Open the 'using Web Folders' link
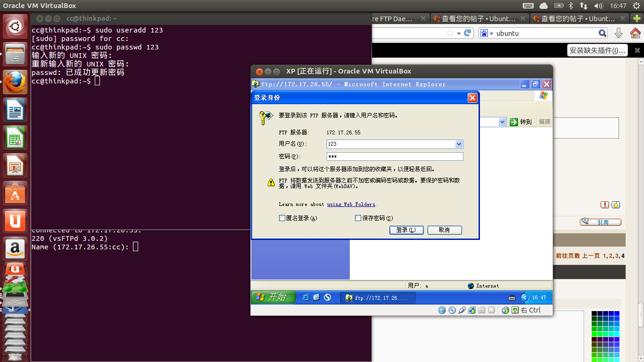 pyautogui.click(x=351, y=205)
